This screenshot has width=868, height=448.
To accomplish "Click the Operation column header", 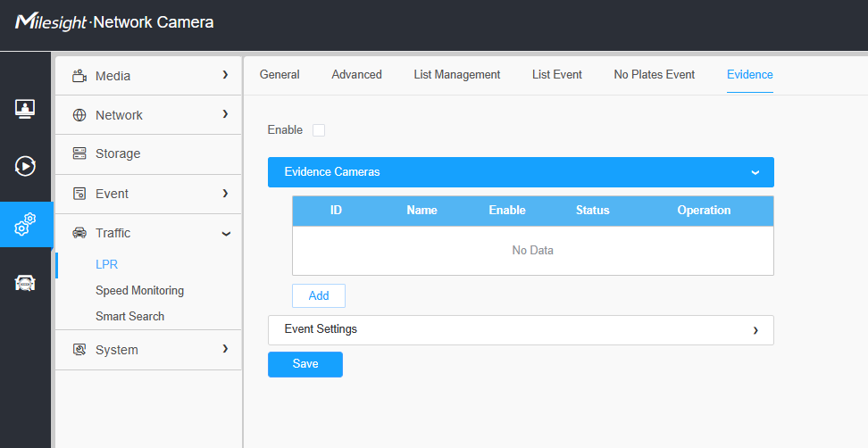I will [x=705, y=211].
